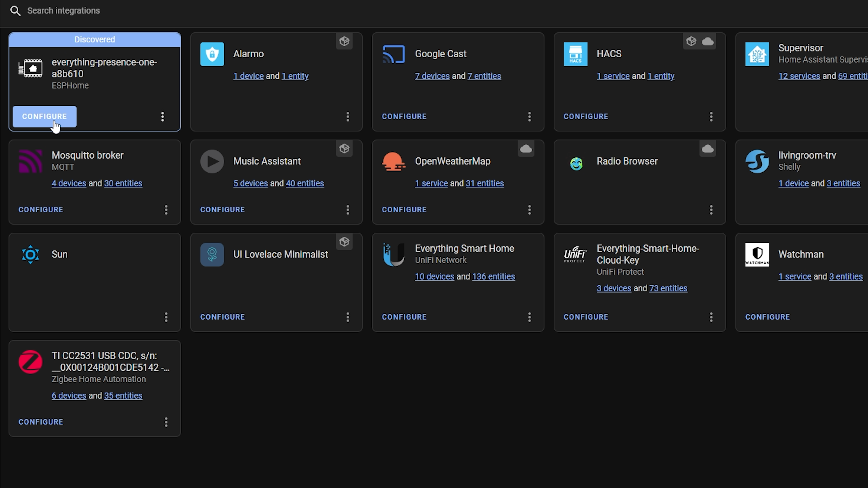Click configure button for everything-presence-one
Screen dimensions: 868x488
click(x=45, y=116)
